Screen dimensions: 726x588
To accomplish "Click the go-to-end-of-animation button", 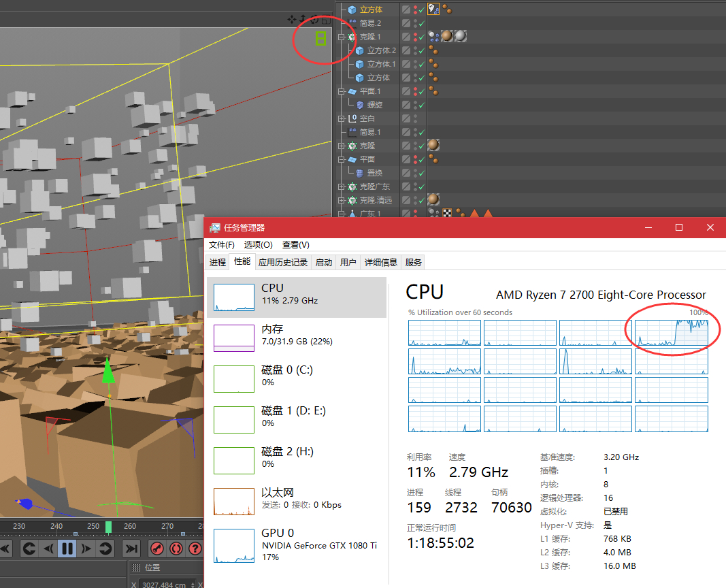I will pos(131,549).
